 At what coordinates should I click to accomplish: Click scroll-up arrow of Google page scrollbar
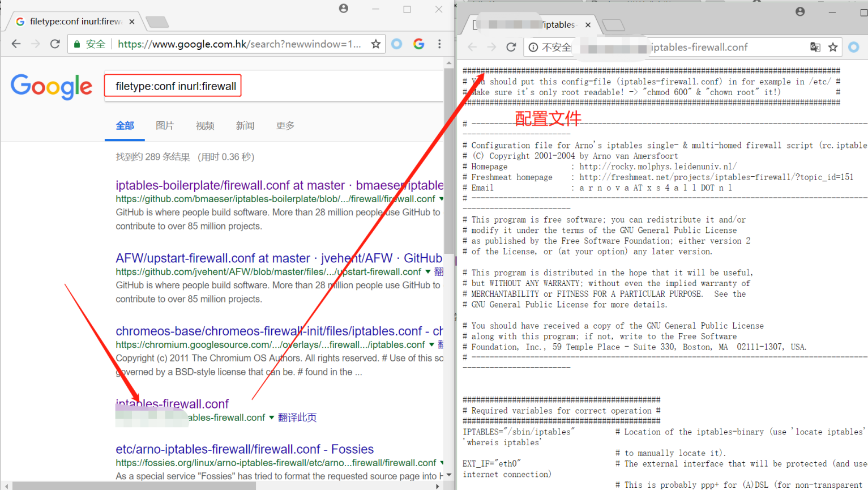449,63
